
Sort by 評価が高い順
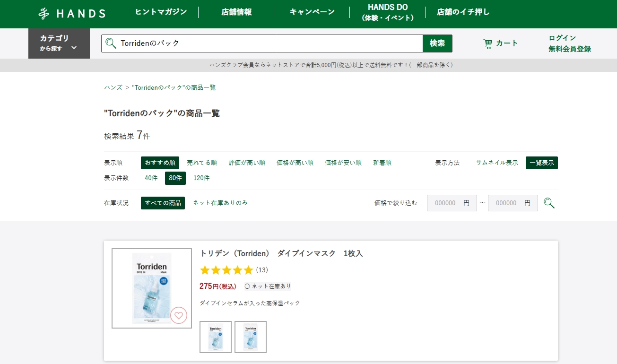(247, 163)
